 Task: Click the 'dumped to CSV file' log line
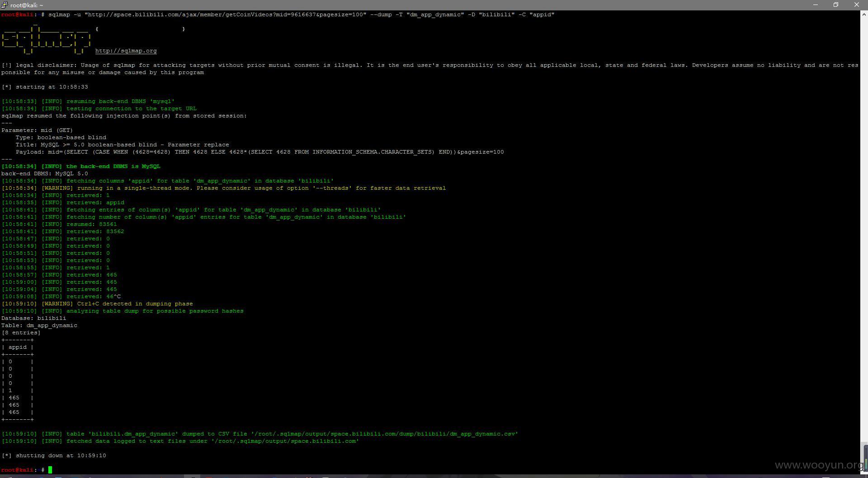pos(259,434)
